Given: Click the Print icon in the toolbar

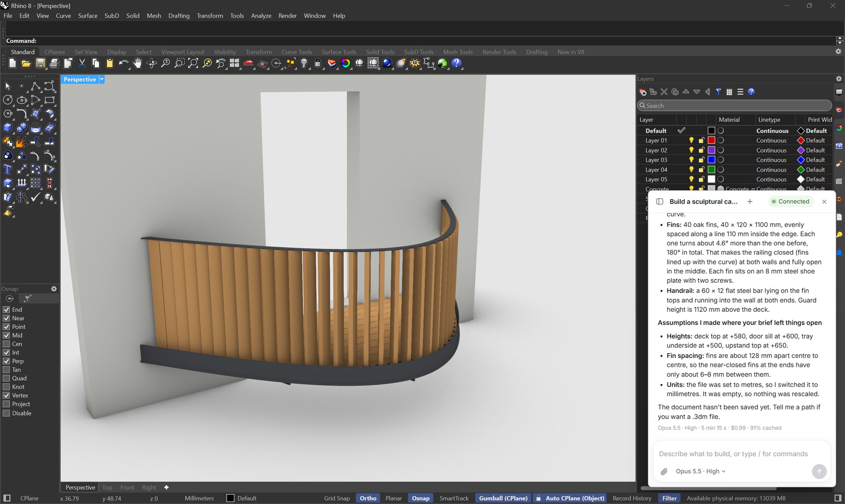Looking at the screenshot, I should pyautogui.click(x=54, y=63).
